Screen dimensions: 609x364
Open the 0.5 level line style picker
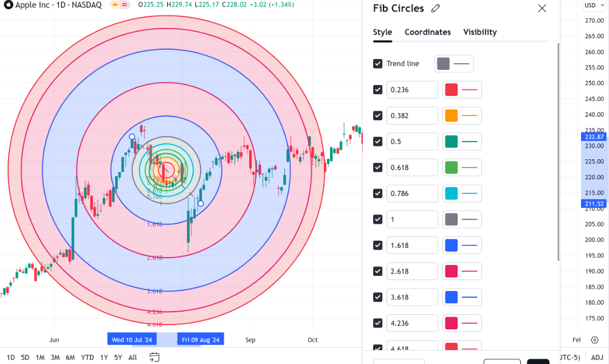click(x=469, y=142)
